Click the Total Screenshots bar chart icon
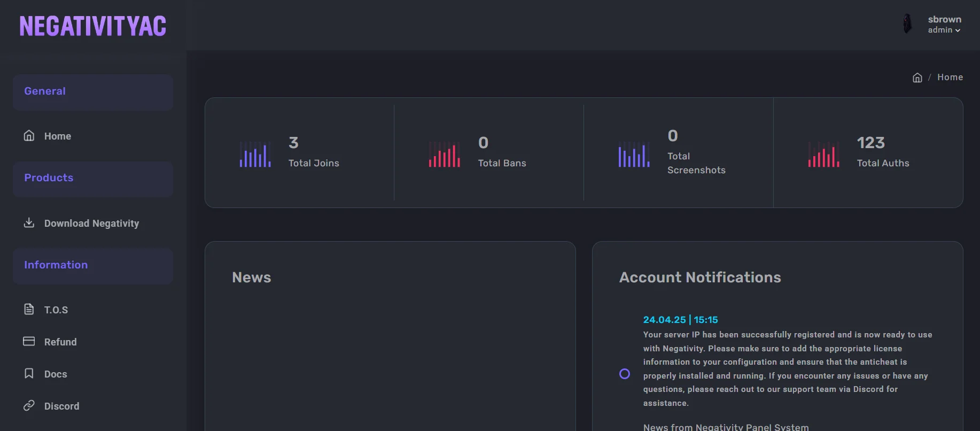The image size is (980, 431). (634, 155)
